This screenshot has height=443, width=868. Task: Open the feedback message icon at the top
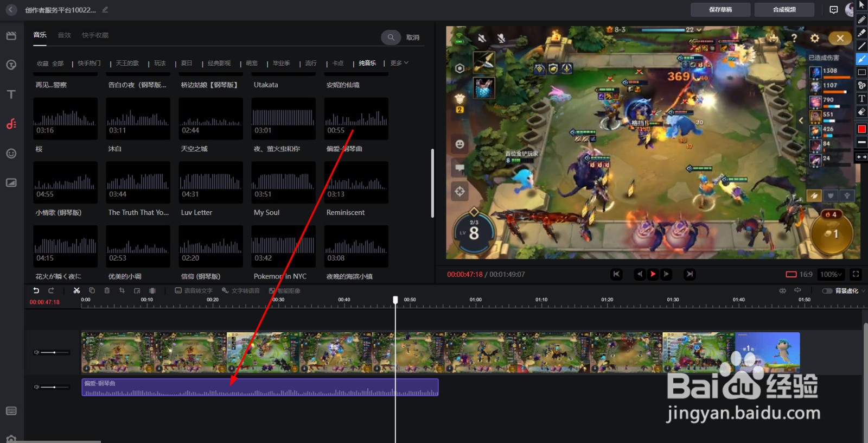pyautogui.click(x=834, y=10)
